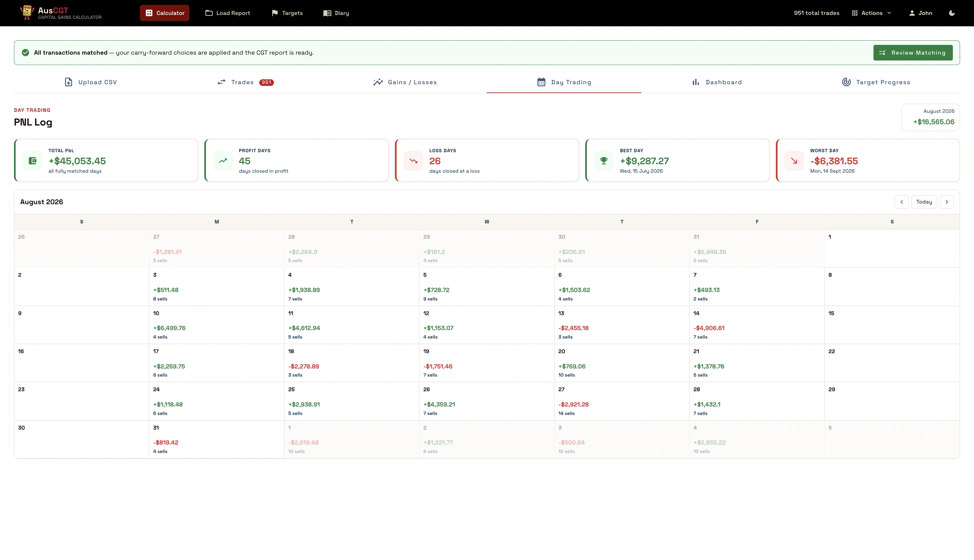Click the Load Report folder icon
974x560 pixels.
(x=209, y=13)
